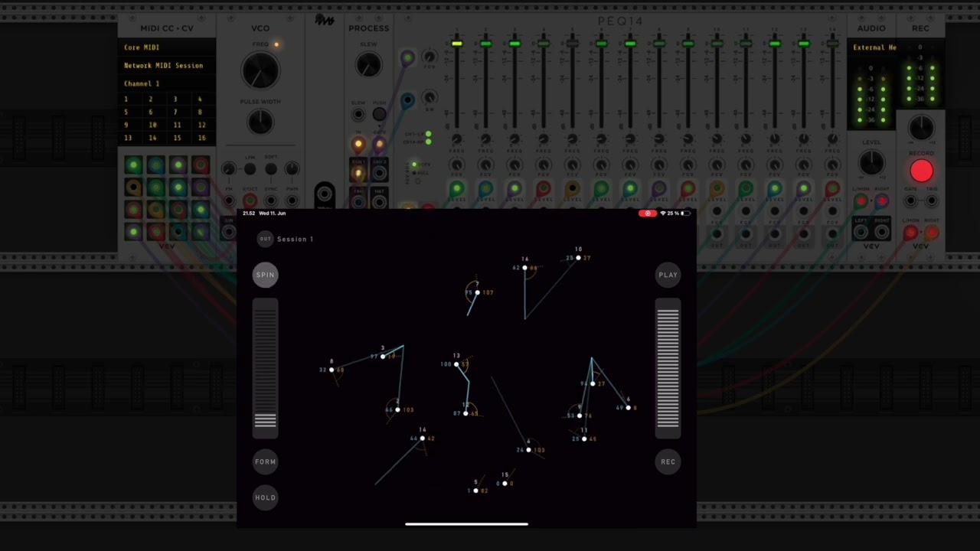Click the VCO V/OCT input jack
Image resolution: width=980 pixels, height=551 pixels.
(250, 201)
